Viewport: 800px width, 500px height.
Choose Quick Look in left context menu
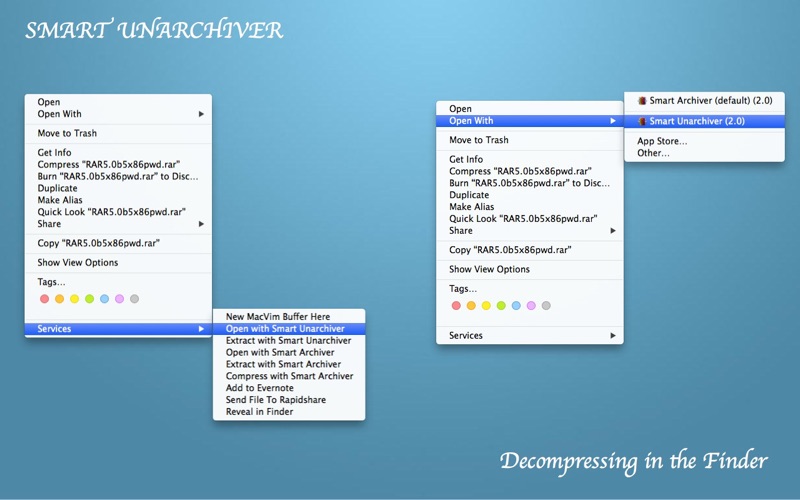click(118, 212)
